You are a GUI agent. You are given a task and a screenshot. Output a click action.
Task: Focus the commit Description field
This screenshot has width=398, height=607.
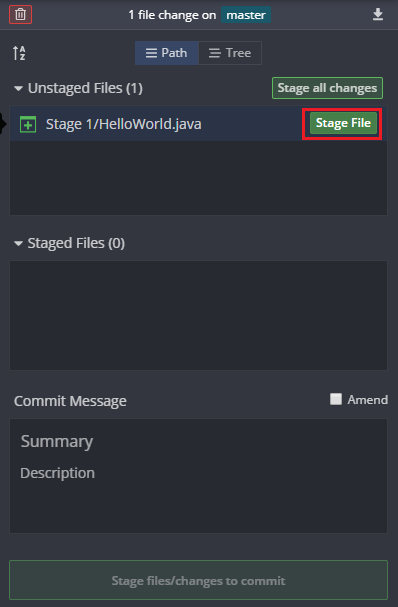pos(198,497)
